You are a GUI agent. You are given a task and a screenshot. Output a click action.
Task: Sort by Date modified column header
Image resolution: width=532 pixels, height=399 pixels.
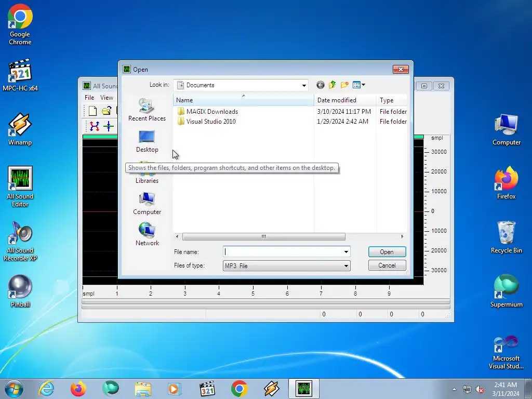345,100
